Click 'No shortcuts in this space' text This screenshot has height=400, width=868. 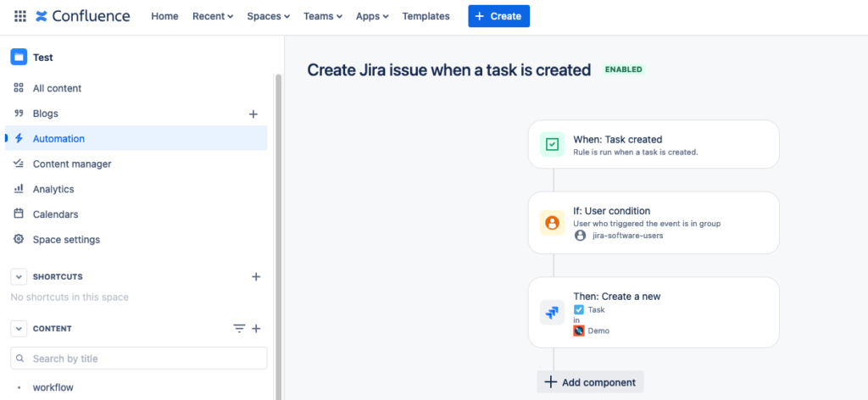[x=70, y=297]
